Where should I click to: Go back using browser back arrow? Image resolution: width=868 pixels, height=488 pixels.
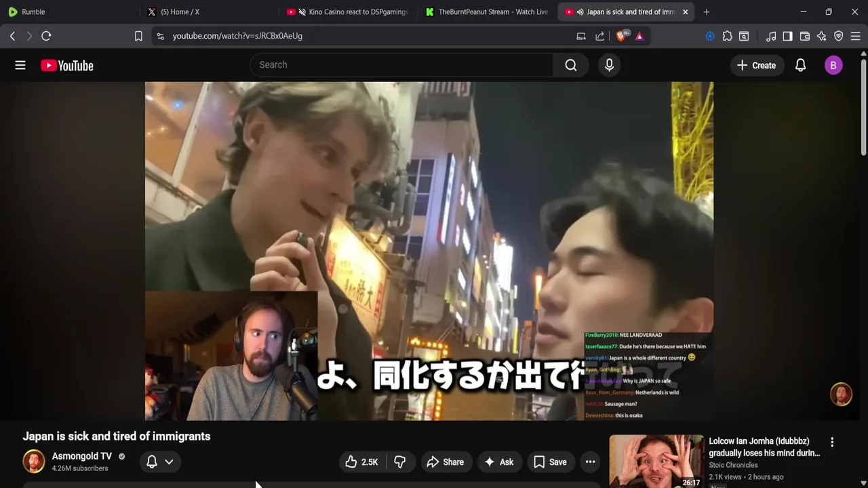coord(12,36)
